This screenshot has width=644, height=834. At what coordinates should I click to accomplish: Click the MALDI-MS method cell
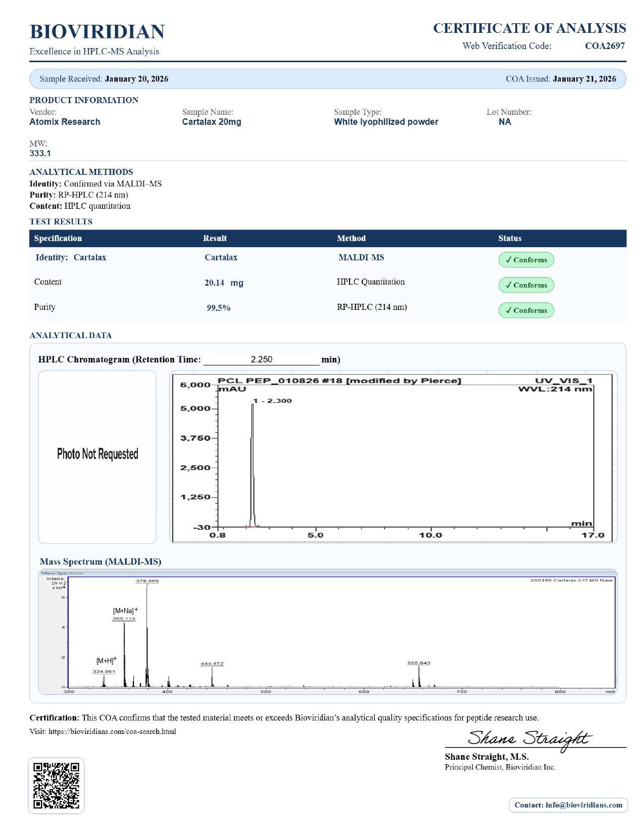[x=361, y=257]
